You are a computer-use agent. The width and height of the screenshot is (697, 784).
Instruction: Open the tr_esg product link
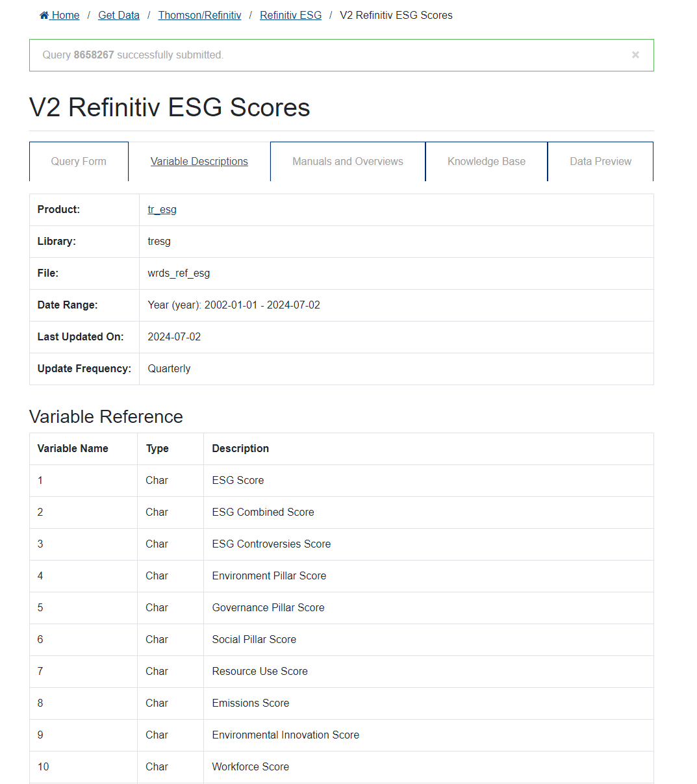point(162,210)
